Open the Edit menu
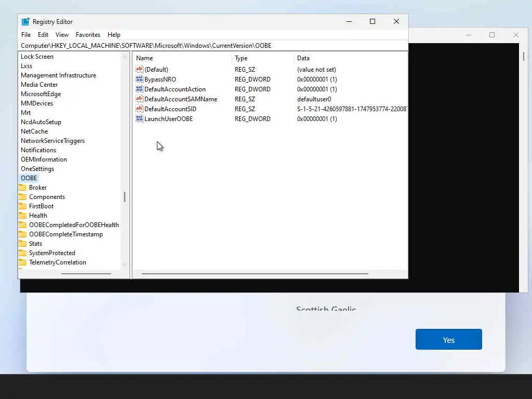This screenshot has height=399, width=532. [x=43, y=35]
